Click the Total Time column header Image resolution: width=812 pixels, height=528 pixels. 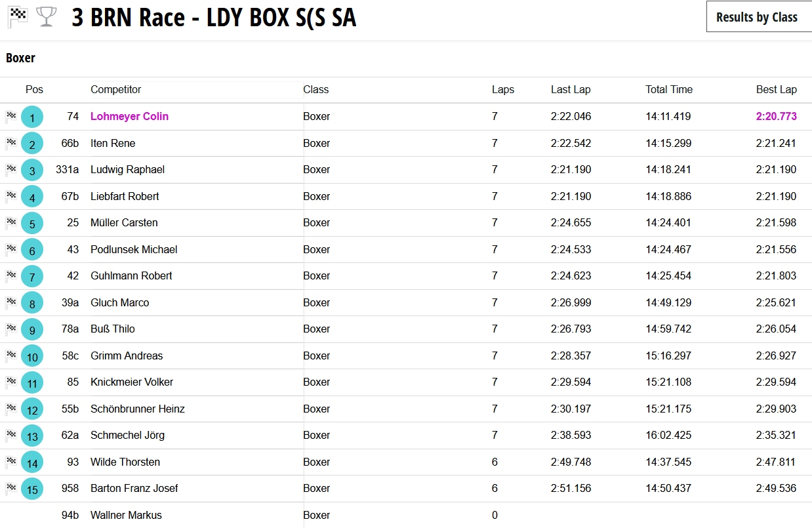pos(668,90)
